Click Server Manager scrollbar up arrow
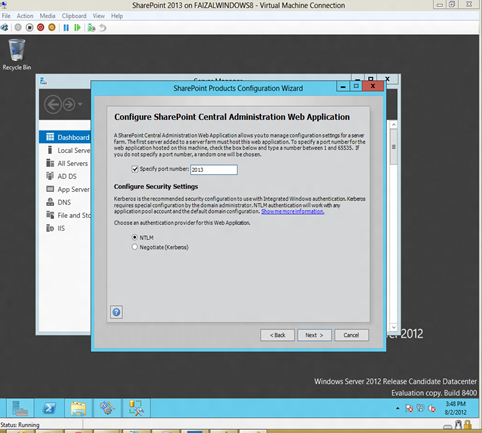This screenshot has height=433, width=482. pos(394,124)
